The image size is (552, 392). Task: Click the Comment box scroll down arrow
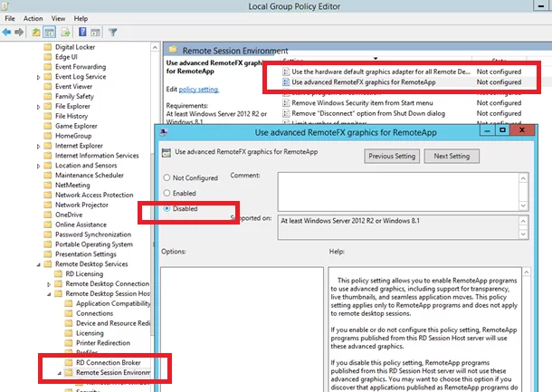click(523, 206)
